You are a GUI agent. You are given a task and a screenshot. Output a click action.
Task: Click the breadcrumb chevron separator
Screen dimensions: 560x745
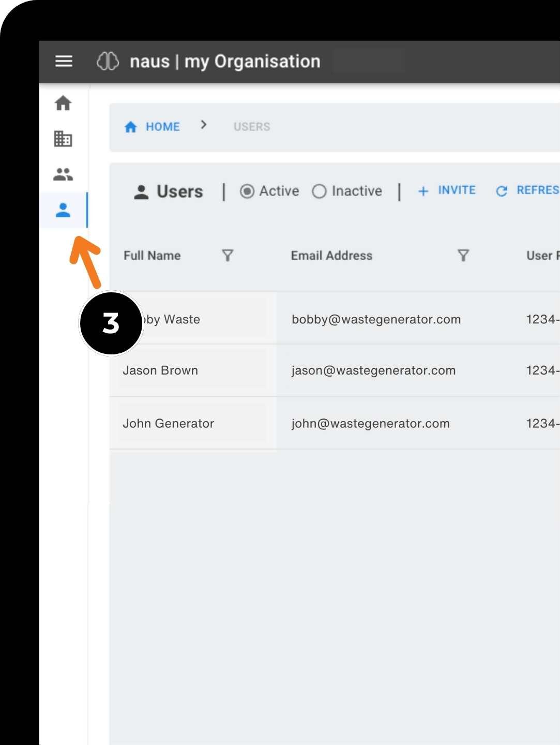[x=204, y=125]
